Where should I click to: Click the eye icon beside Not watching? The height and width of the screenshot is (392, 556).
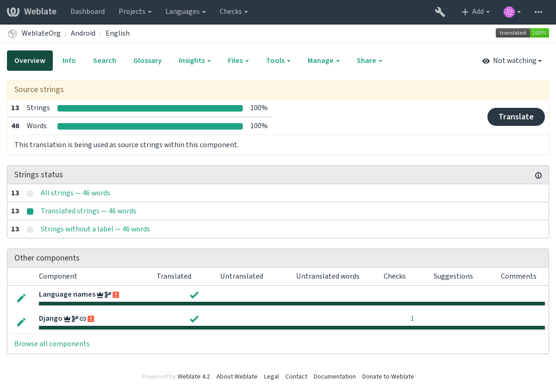486,61
